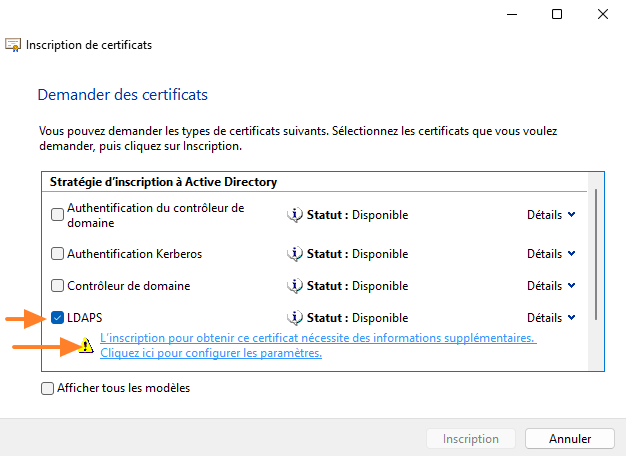Enable the Authentification Kerberos checkbox
The height and width of the screenshot is (456, 626).
click(x=58, y=254)
